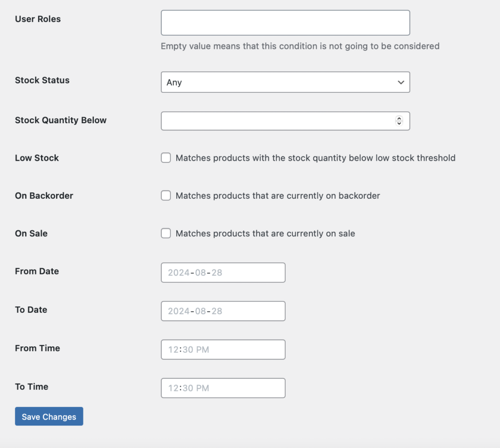Select the day in From Date
The image size is (500, 448).
click(x=217, y=273)
